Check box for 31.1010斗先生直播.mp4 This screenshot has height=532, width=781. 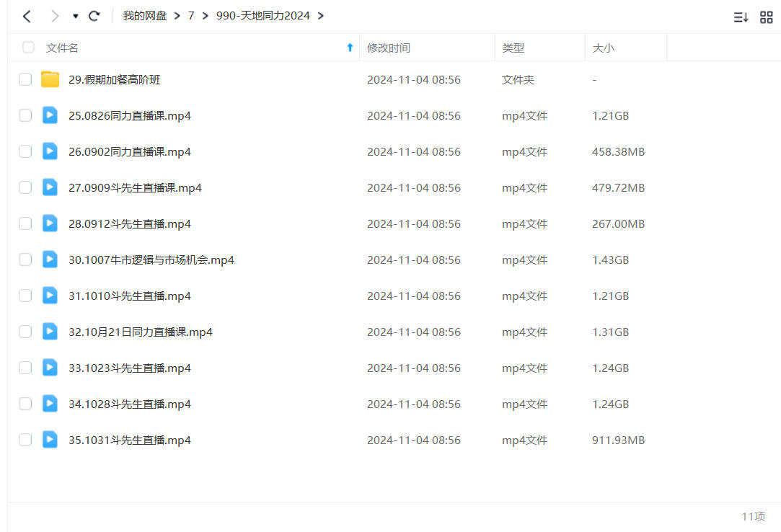coord(25,296)
